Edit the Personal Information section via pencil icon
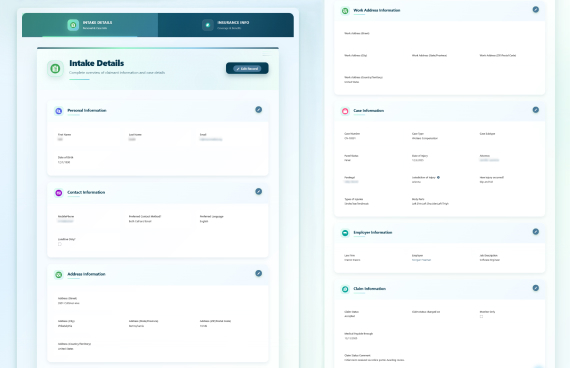 (258, 109)
